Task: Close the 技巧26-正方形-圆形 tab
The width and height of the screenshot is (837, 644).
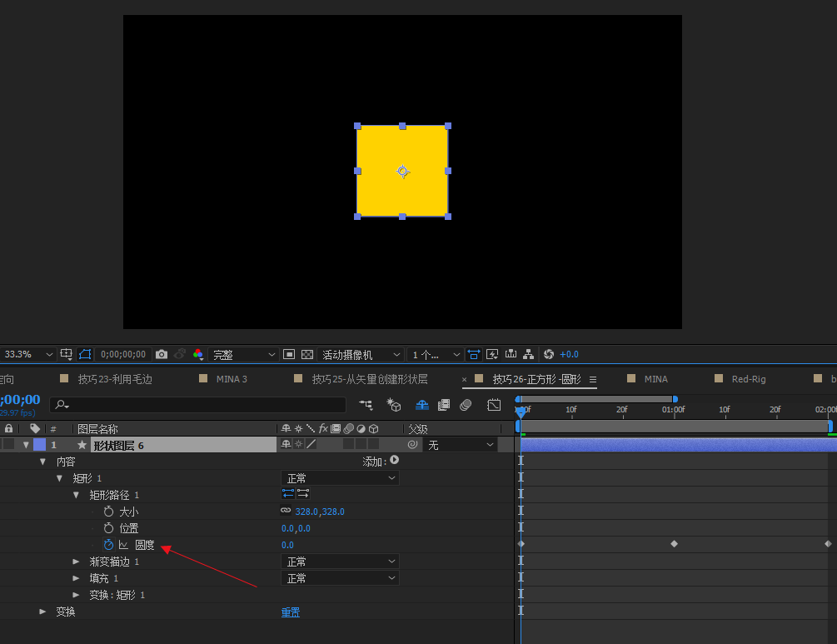Action: [464, 380]
